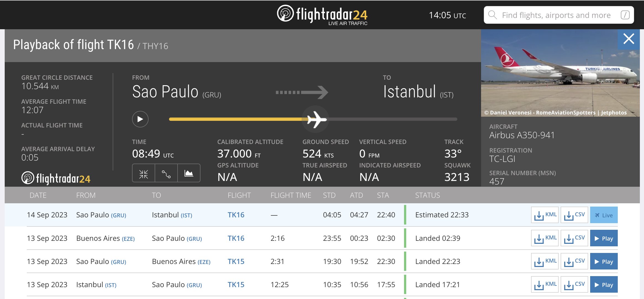Click the center-on-aircraft collapse arrows icon
644x299 pixels.
click(x=144, y=174)
